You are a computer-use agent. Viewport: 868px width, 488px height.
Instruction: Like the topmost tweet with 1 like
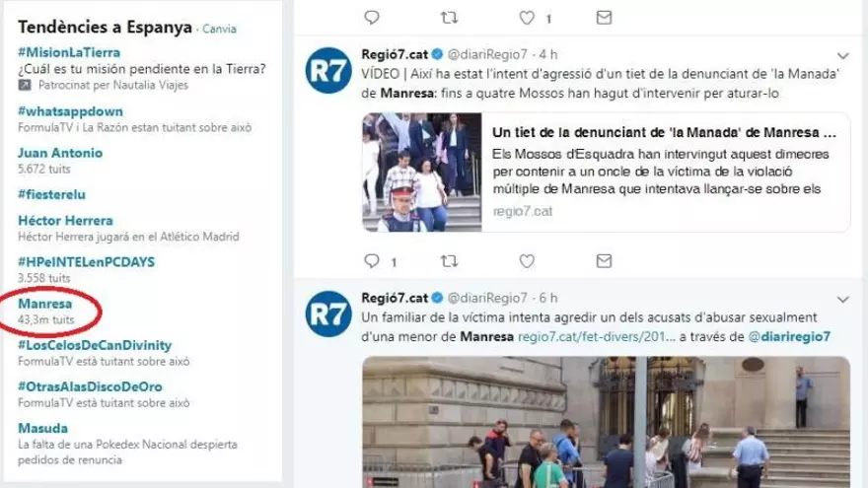pos(527,18)
